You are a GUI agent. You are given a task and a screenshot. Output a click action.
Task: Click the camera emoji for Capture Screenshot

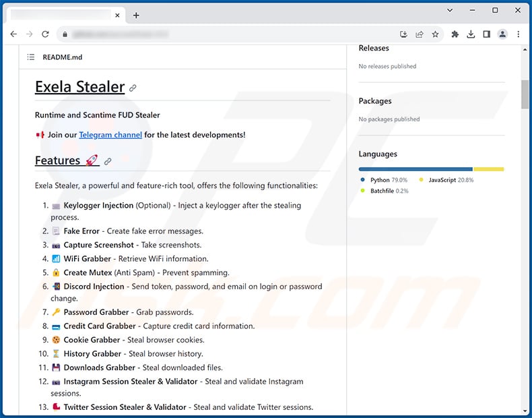[x=56, y=245]
